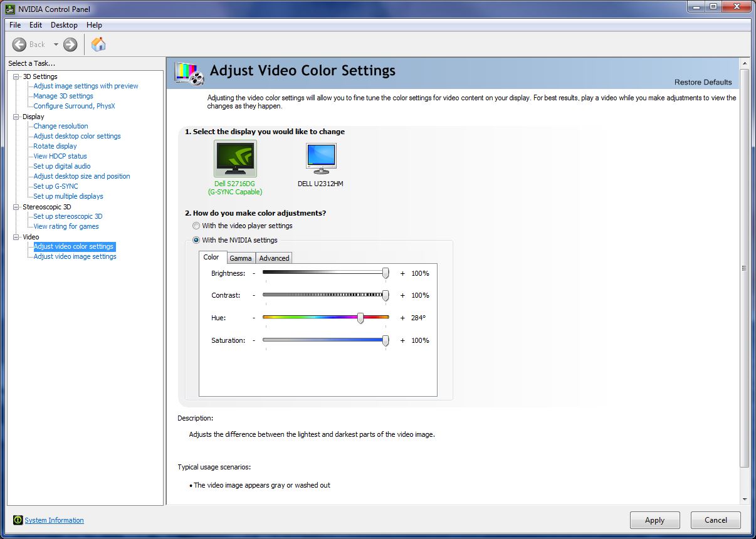
Task: Collapse the 3D Settings tree node
Action: point(16,76)
